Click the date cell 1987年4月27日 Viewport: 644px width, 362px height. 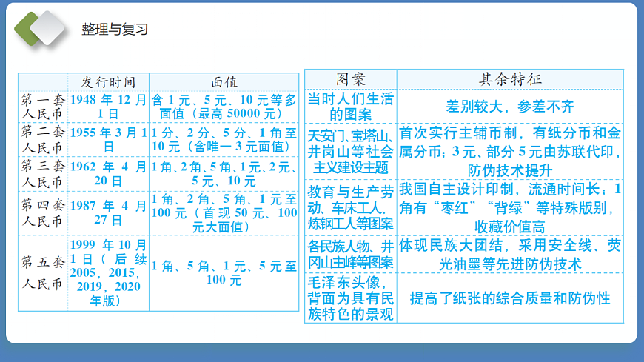click(108, 213)
